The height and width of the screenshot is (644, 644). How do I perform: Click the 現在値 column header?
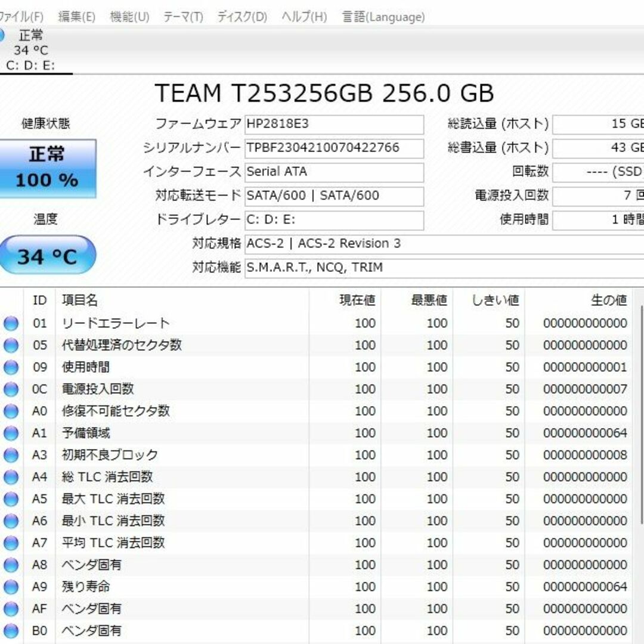[x=345, y=300]
